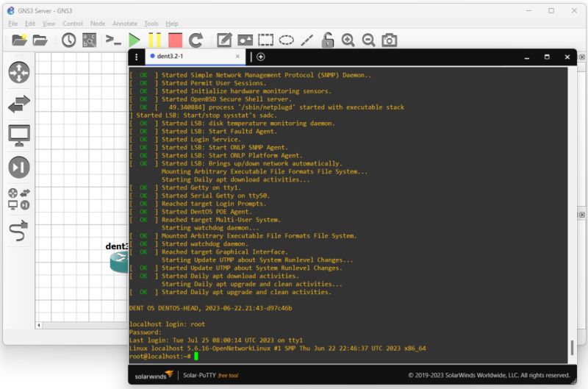The width and height of the screenshot is (588, 389).
Task: Start all nodes with green play button
Action: pos(134,40)
